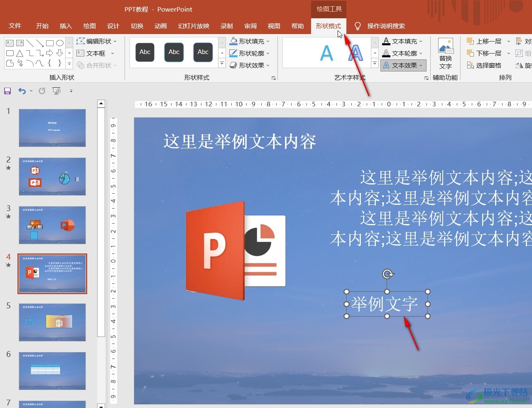Apply the light blue WordArt A style
Viewport: 532px width, 408px height.
tap(327, 53)
